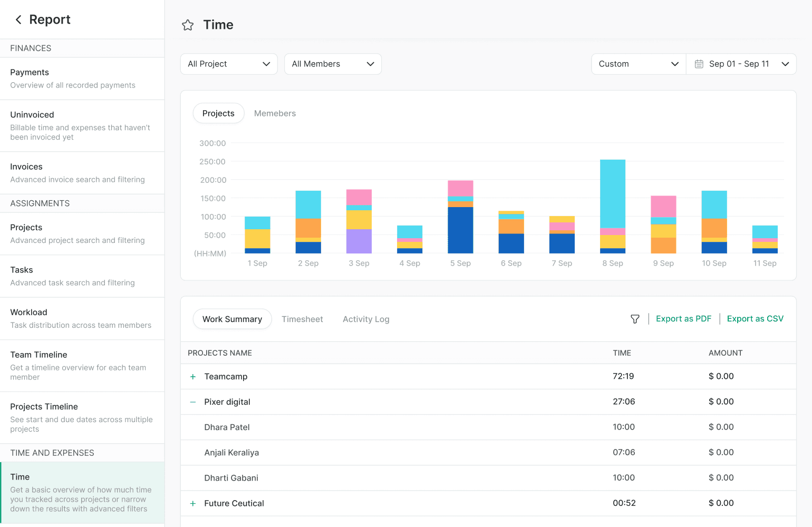
Task: Open the filter funnel icon
Action: tap(635, 319)
